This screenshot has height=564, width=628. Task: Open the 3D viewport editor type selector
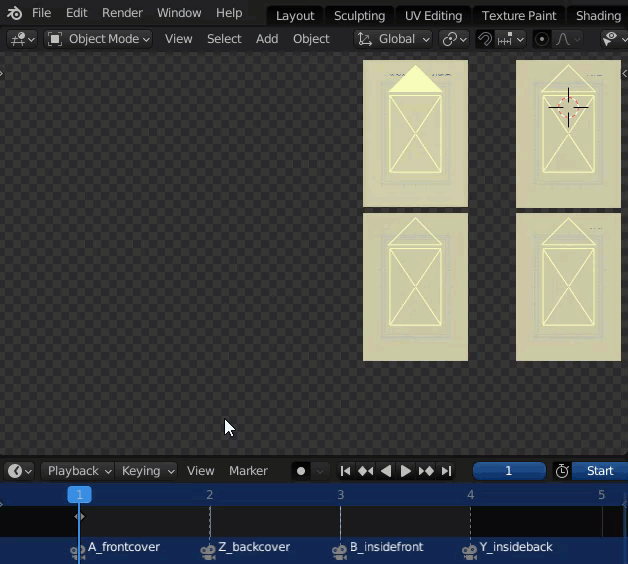coord(22,39)
